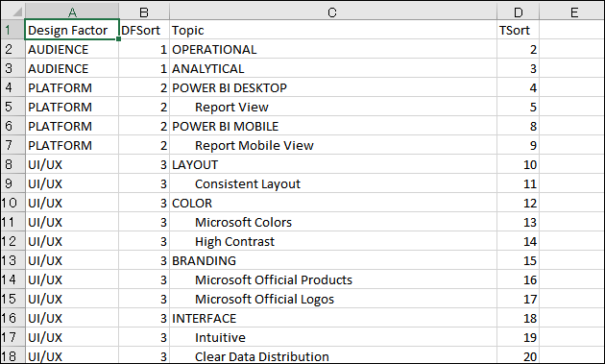Click the 'Design Factor' header cell
The height and width of the screenshot is (364, 605).
point(72,30)
